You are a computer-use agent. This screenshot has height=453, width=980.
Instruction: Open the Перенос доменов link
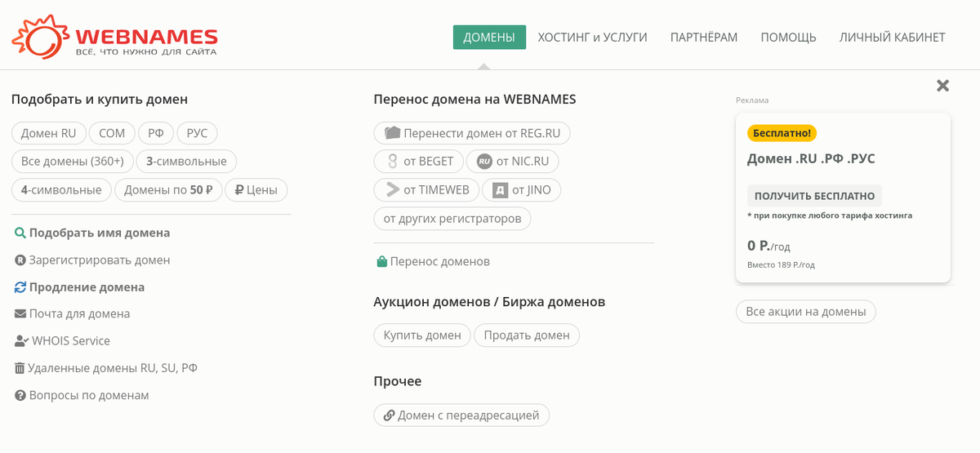click(x=440, y=262)
